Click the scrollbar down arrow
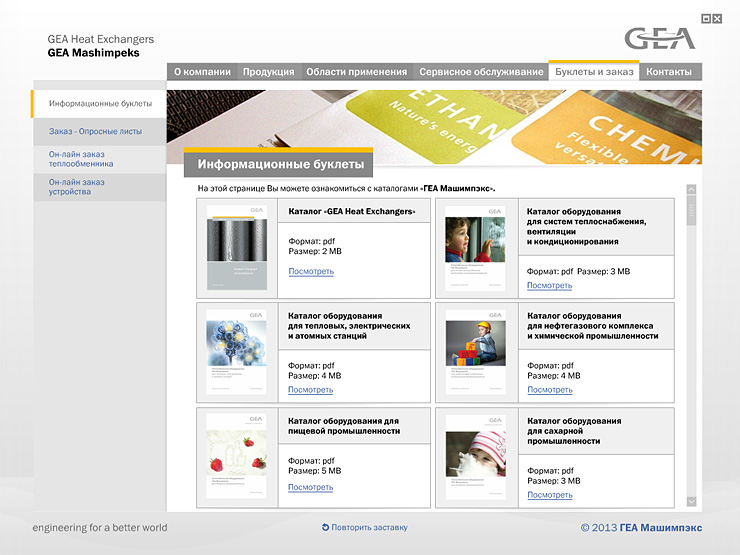The image size is (740, 555). pyautogui.click(x=691, y=501)
